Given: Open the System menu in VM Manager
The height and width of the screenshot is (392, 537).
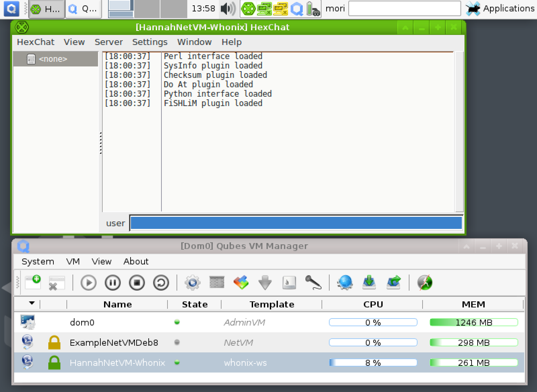Looking at the screenshot, I should point(38,261).
